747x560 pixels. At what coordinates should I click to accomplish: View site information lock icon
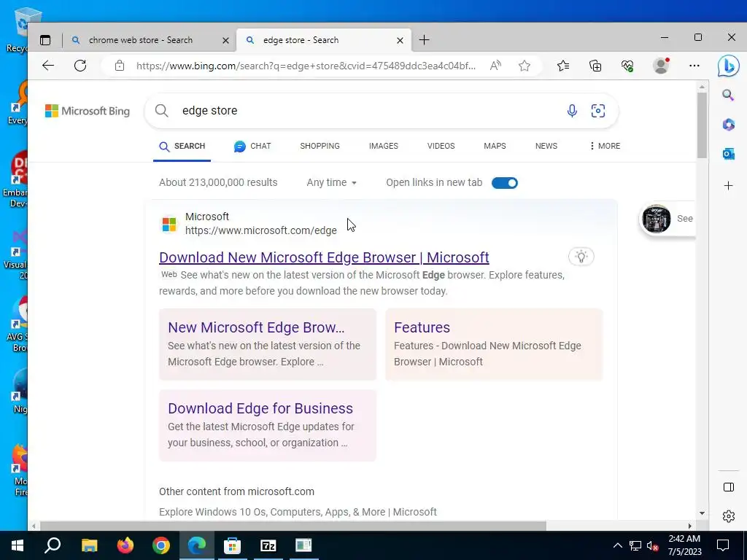point(119,66)
